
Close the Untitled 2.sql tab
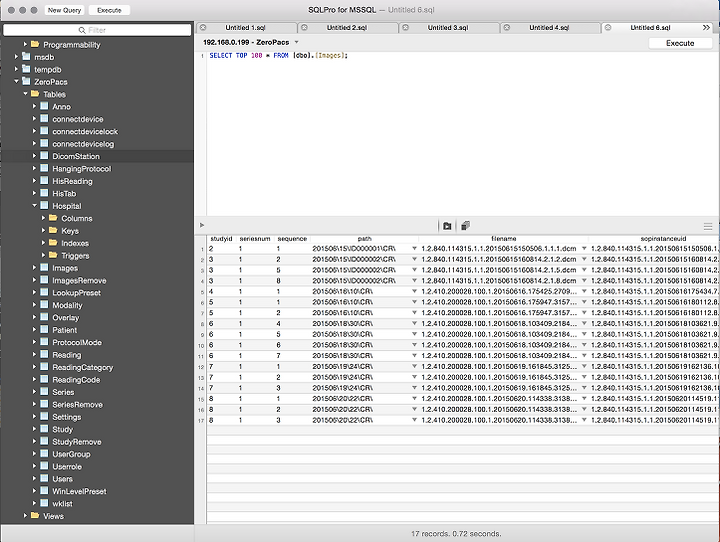coord(304,28)
